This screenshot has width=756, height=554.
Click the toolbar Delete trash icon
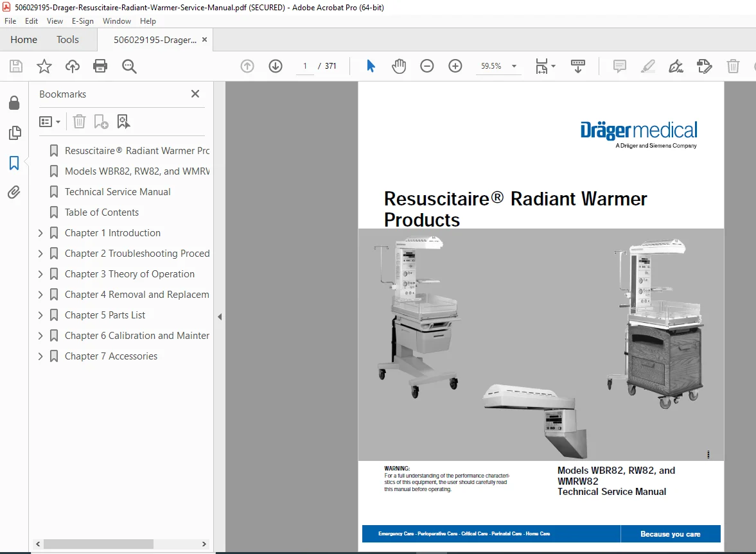[733, 66]
